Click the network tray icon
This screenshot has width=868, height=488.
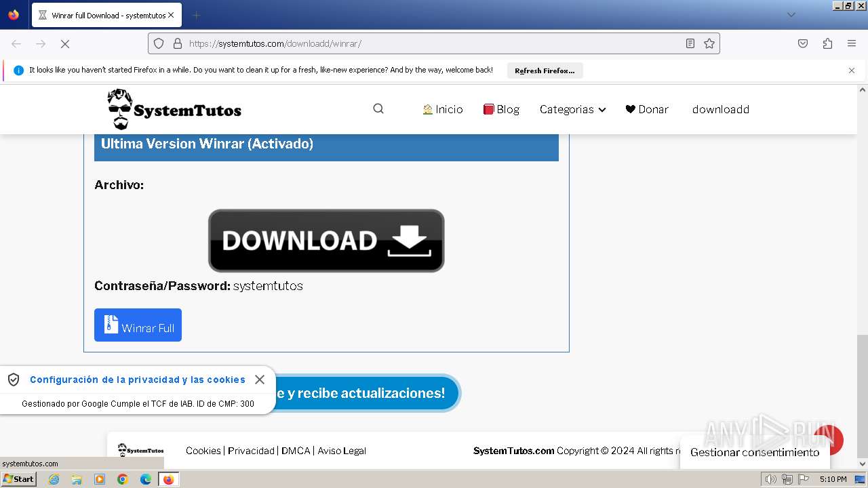point(787,479)
